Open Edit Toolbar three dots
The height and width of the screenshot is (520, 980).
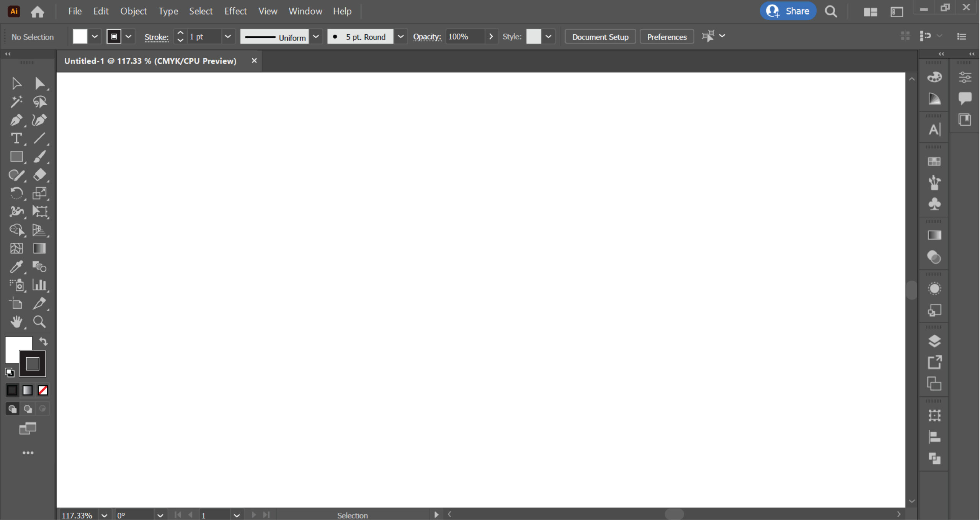pyautogui.click(x=28, y=453)
